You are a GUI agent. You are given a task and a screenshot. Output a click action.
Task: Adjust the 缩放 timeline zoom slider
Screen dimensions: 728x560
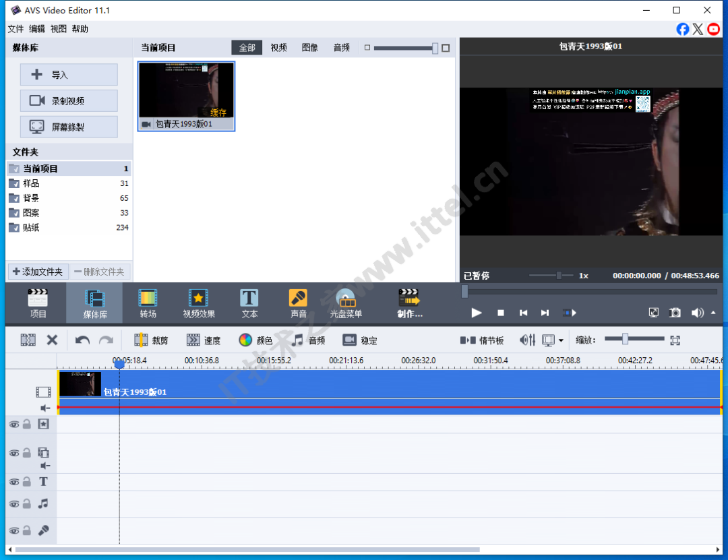(x=626, y=340)
